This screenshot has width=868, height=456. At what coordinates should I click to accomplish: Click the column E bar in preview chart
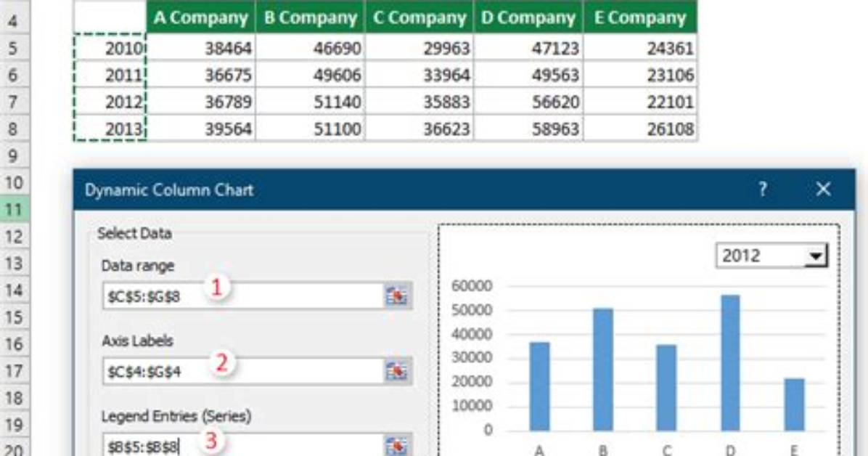[795, 404]
